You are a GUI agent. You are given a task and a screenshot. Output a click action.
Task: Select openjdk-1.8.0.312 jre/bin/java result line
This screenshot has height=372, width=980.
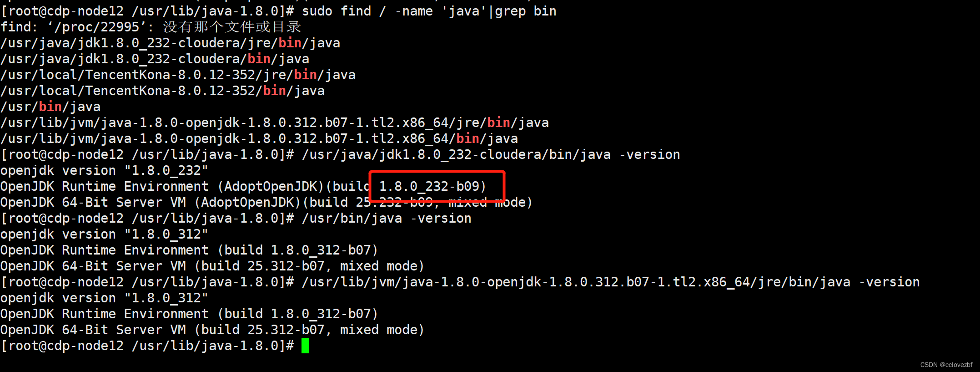tap(274, 122)
